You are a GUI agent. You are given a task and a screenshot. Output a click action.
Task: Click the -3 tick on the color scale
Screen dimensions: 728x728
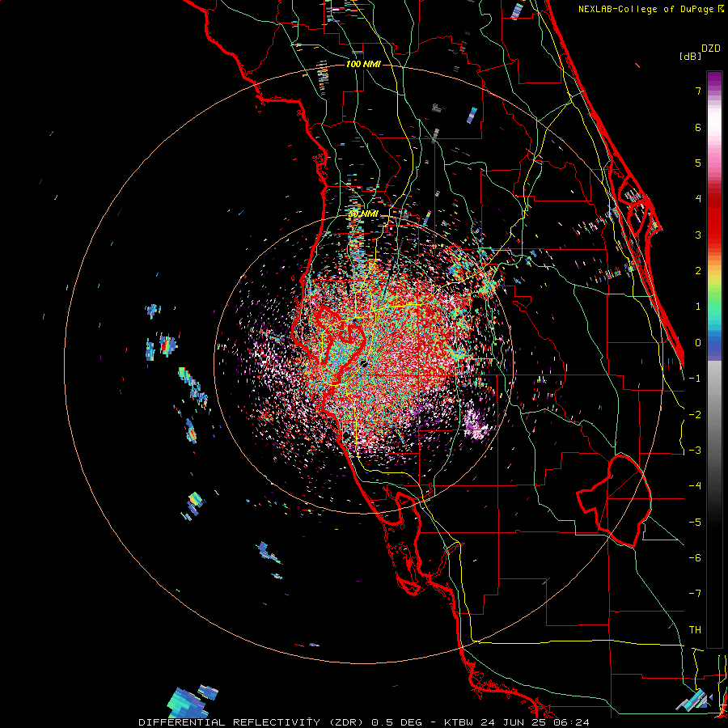coord(695,451)
